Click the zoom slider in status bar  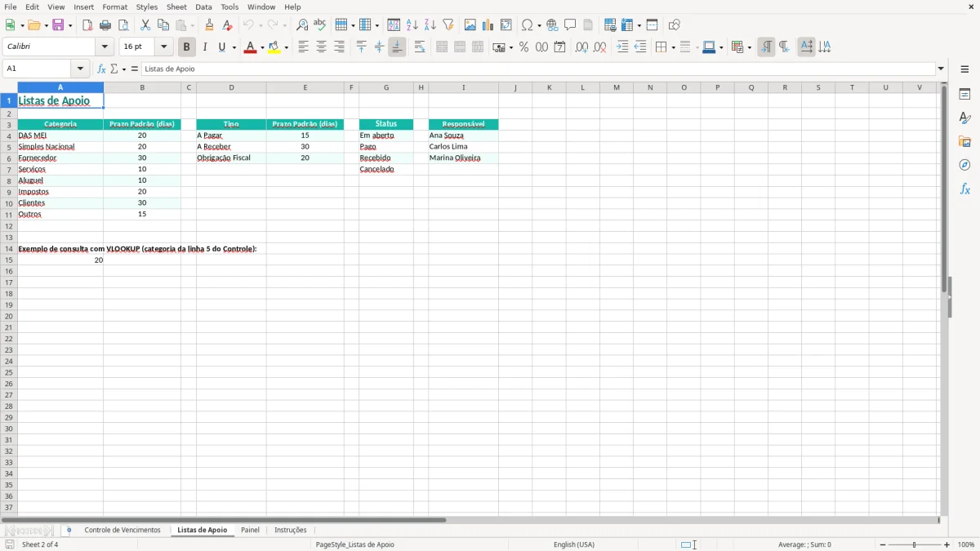point(915,544)
